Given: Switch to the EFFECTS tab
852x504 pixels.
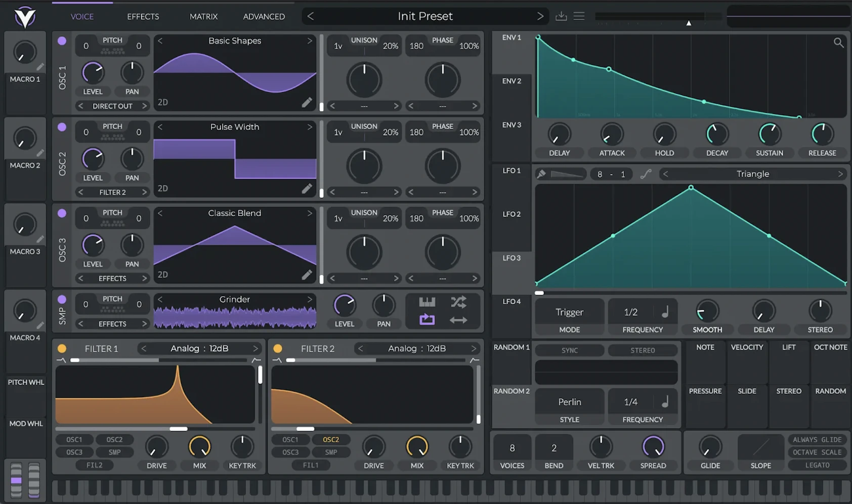Looking at the screenshot, I should click(x=143, y=17).
